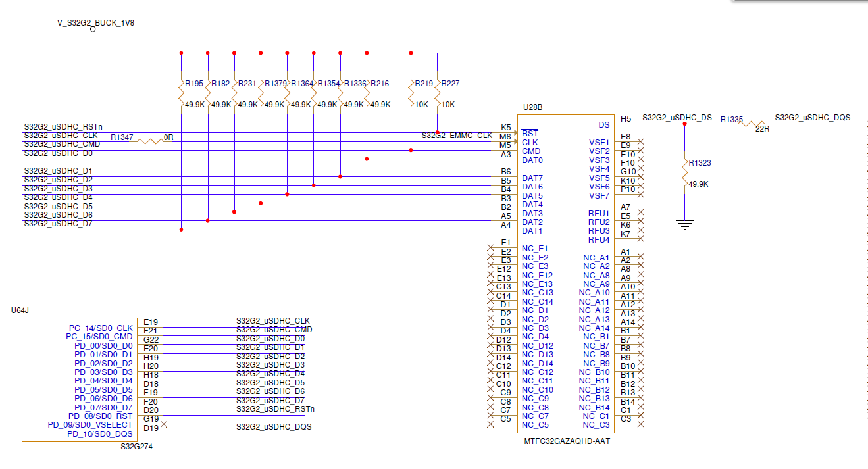
Task: Click the ground symbol below R1323
Action: [685, 223]
